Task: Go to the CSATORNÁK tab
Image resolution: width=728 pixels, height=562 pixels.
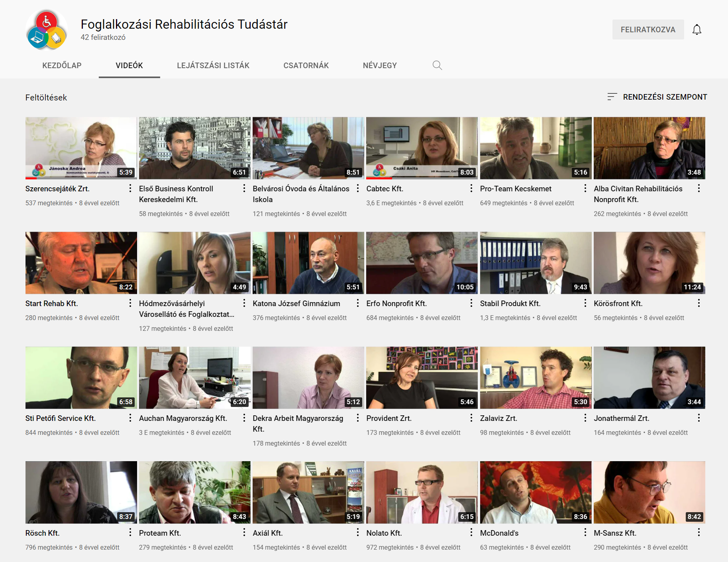Action: pyautogui.click(x=306, y=65)
